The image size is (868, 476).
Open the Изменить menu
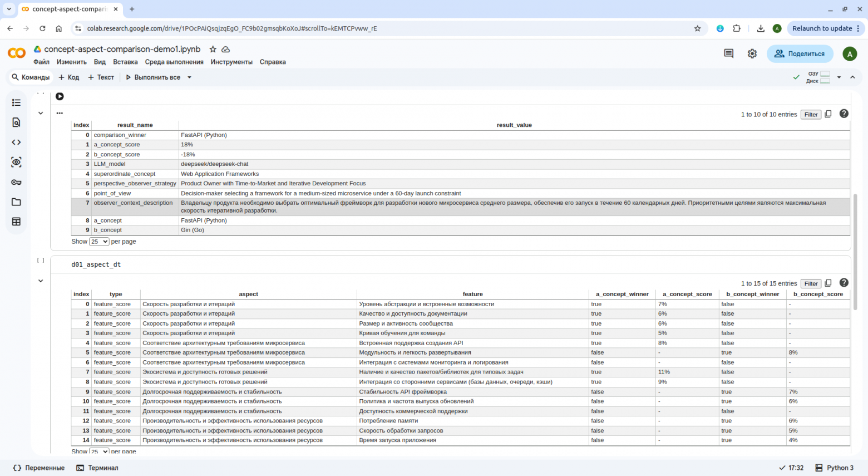tap(72, 62)
